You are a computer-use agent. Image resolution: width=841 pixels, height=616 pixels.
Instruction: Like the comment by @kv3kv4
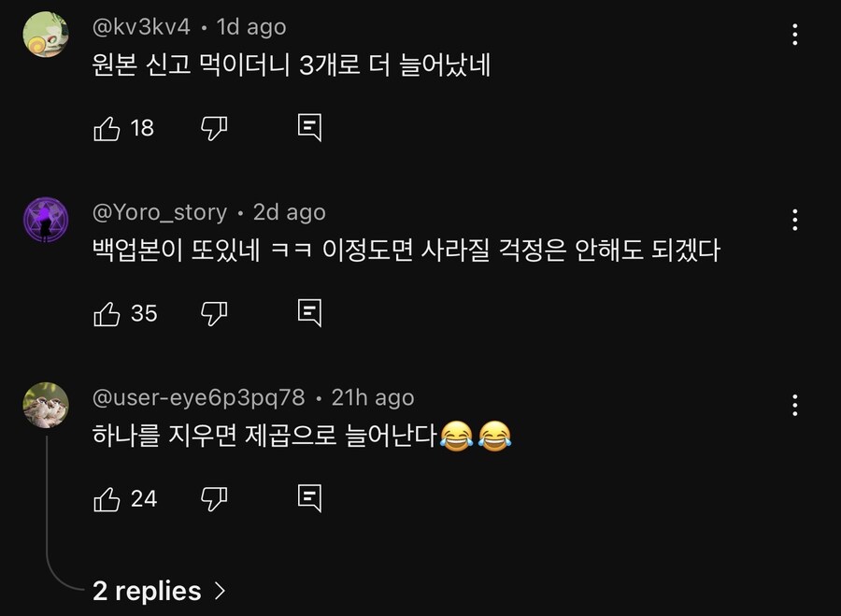107,128
